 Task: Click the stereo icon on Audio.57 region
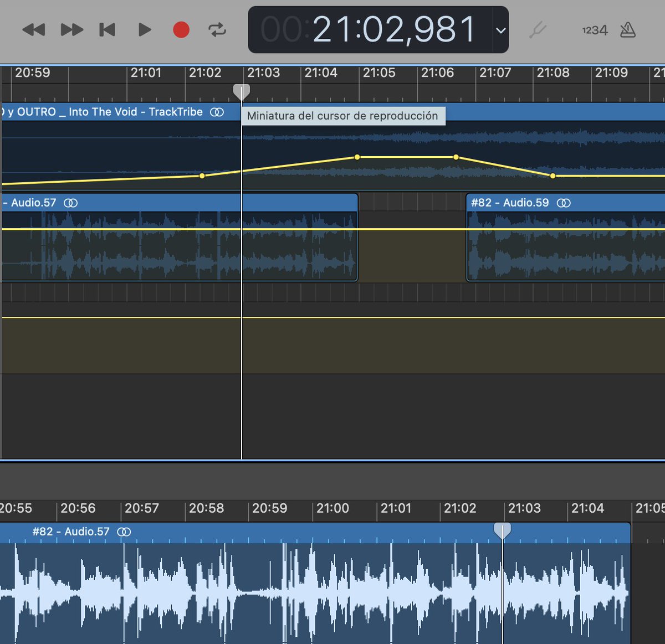pyautogui.click(x=71, y=203)
